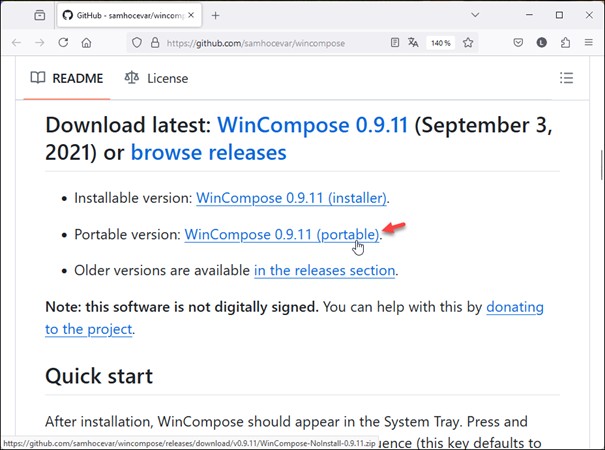Open the translate page icon
This screenshot has height=450, width=605.
tap(412, 43)
